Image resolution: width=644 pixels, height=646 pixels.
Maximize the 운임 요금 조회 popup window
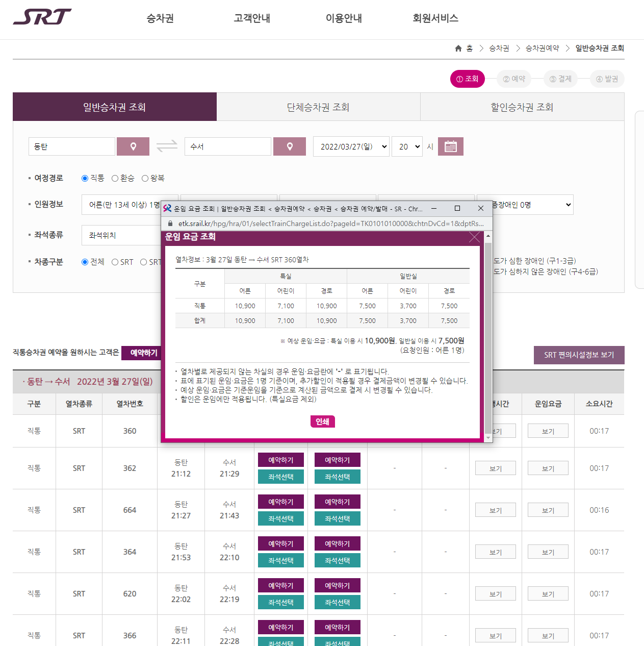(457, 208)
